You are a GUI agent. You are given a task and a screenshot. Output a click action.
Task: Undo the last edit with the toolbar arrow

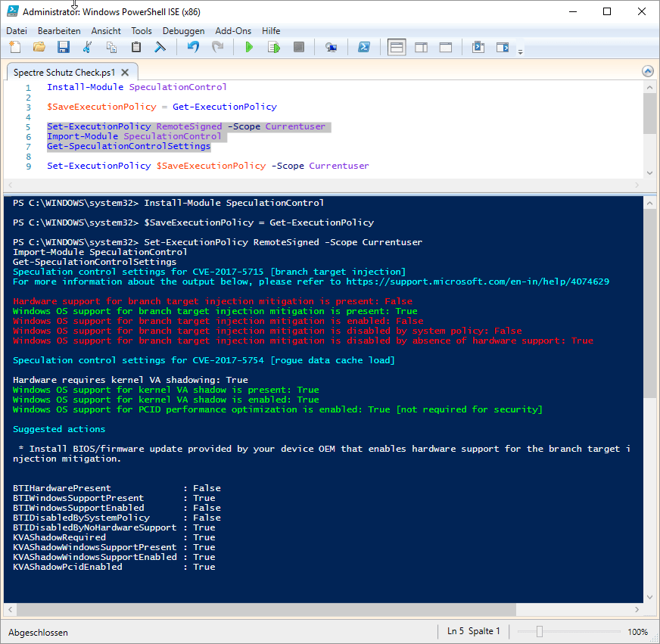[193, 48]
